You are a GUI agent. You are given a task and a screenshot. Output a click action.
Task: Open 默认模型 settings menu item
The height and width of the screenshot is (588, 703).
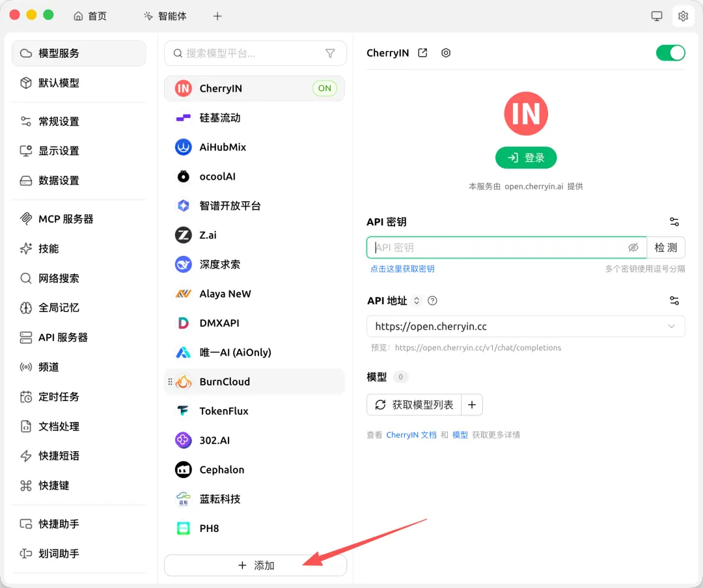pos(79,83)
